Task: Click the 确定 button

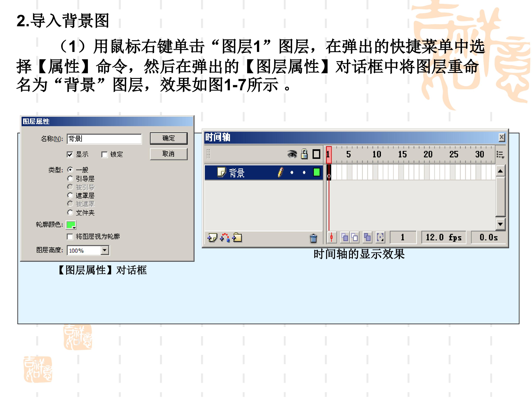Action: pyautogui.click(x=169, y=138)
